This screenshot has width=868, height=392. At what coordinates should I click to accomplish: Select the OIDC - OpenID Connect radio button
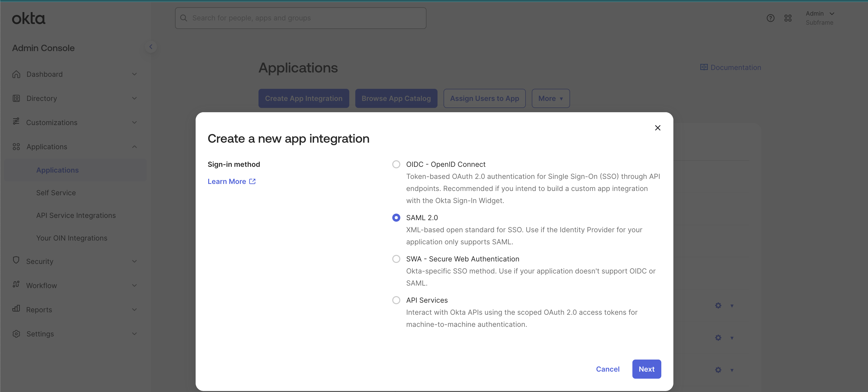396,165
